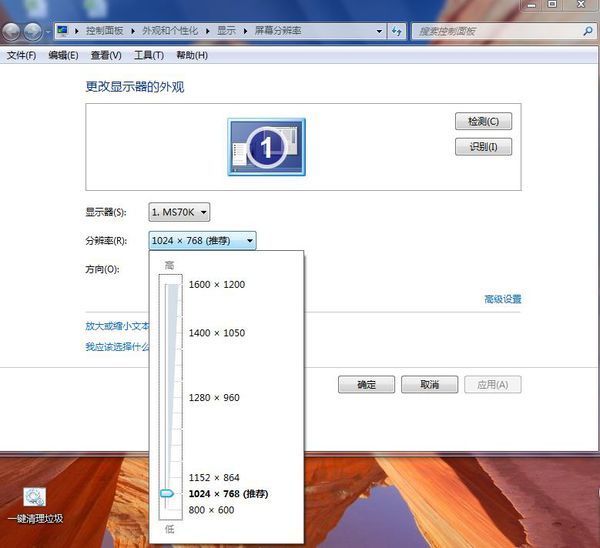The image size is (600, 548).
Task: Click the resolution slider thumb handle
Action: tap(167, 494)
